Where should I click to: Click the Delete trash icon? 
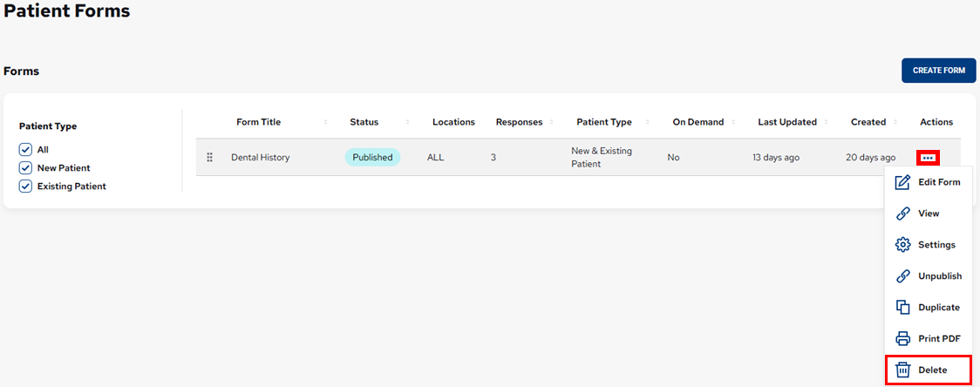point(903,370)
